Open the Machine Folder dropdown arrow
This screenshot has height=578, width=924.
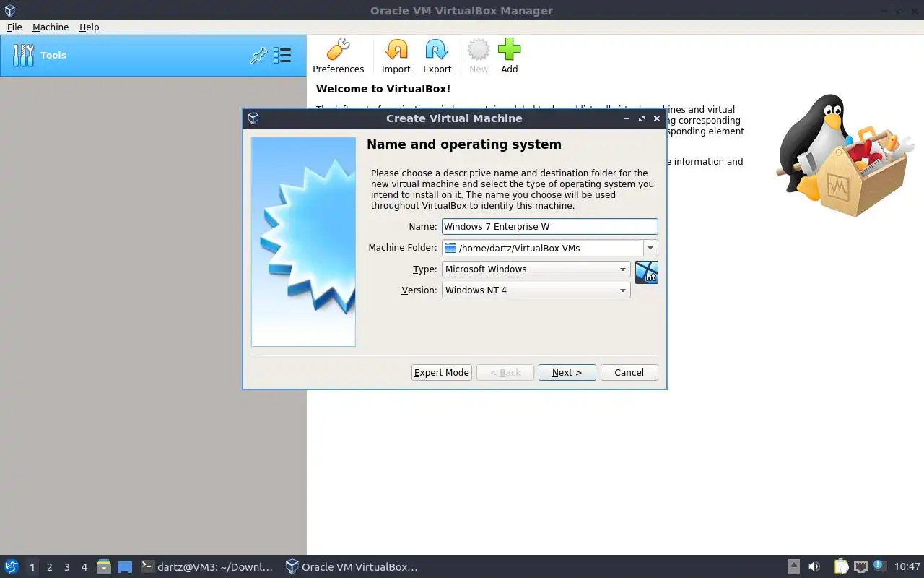(x=650, y=248)
